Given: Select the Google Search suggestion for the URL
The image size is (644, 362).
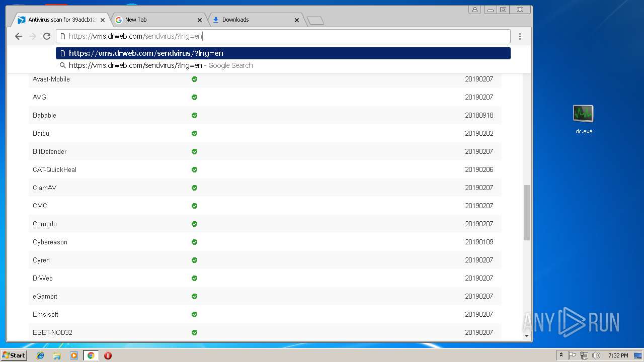Looking at the screenshot, I should 283,65.
